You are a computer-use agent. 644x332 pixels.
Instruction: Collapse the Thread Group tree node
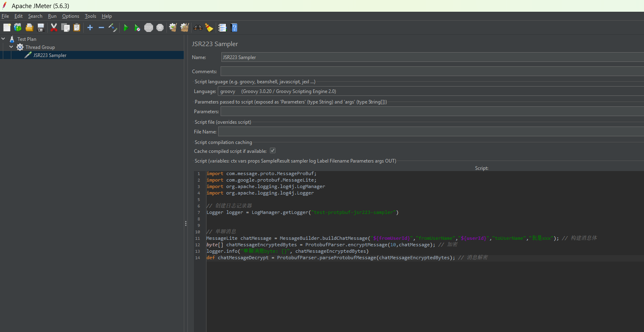click(11, 47)
